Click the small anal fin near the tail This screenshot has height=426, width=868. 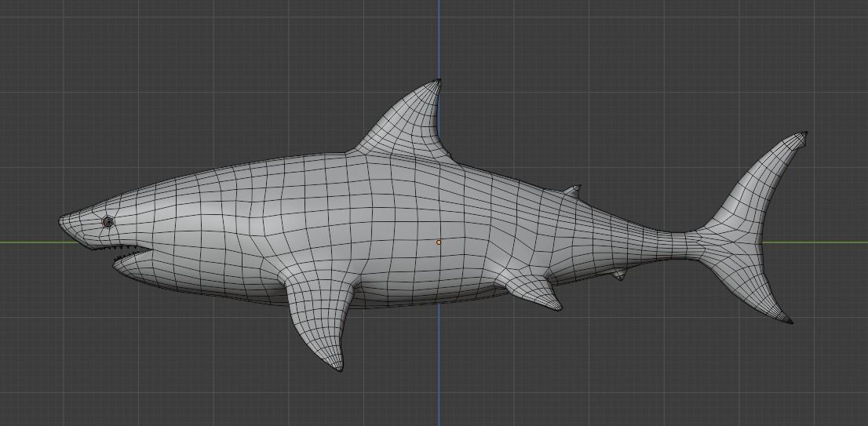point(619,274)
